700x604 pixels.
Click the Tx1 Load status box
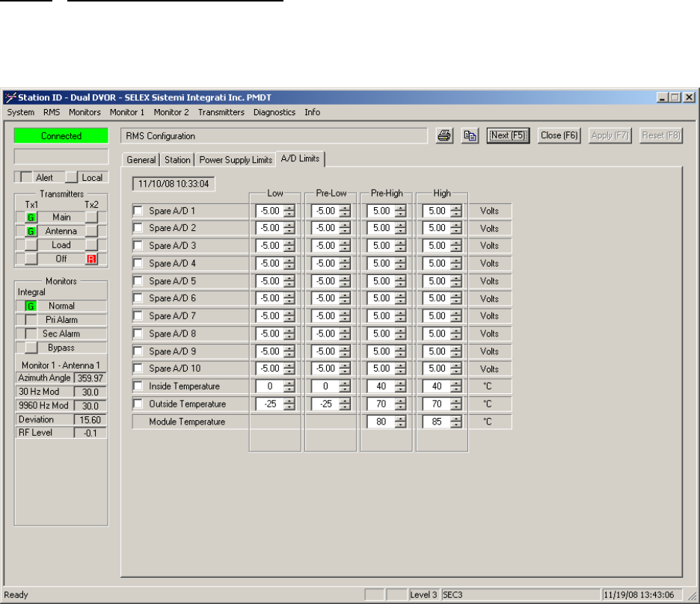(x=31, y=245)
